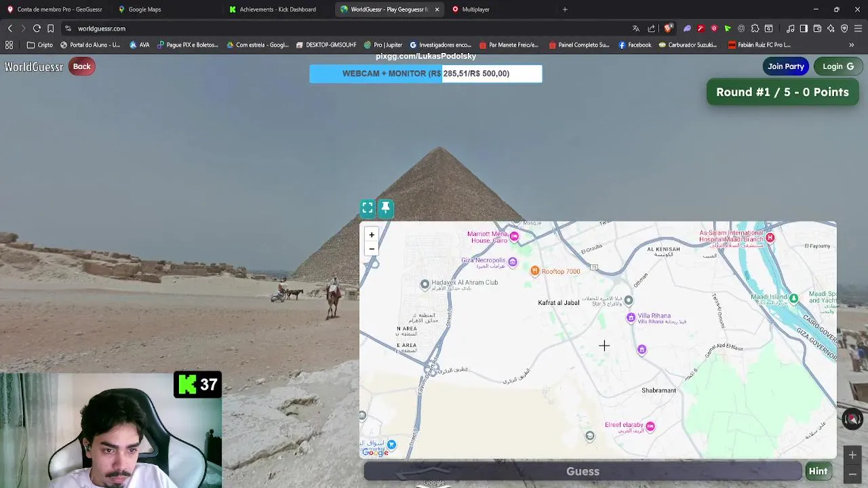Open the Leo AI sparkle icon

point(831,28)
